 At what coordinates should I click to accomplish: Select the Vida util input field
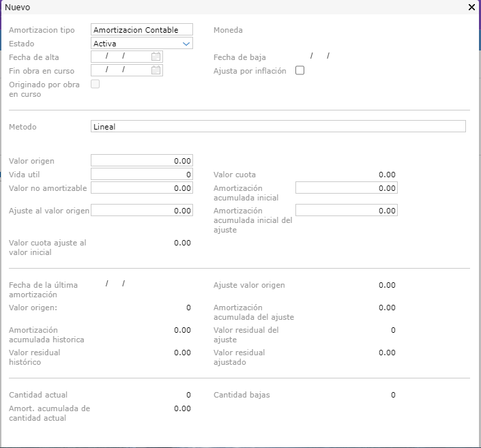click(x=142, y=175)
